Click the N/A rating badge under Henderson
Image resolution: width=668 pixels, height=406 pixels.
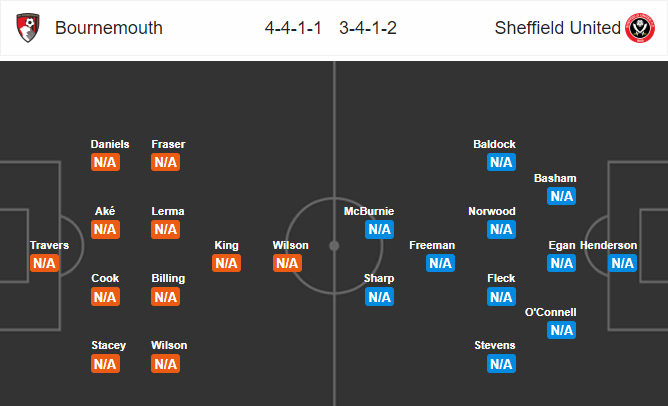(x=622, y=264)
